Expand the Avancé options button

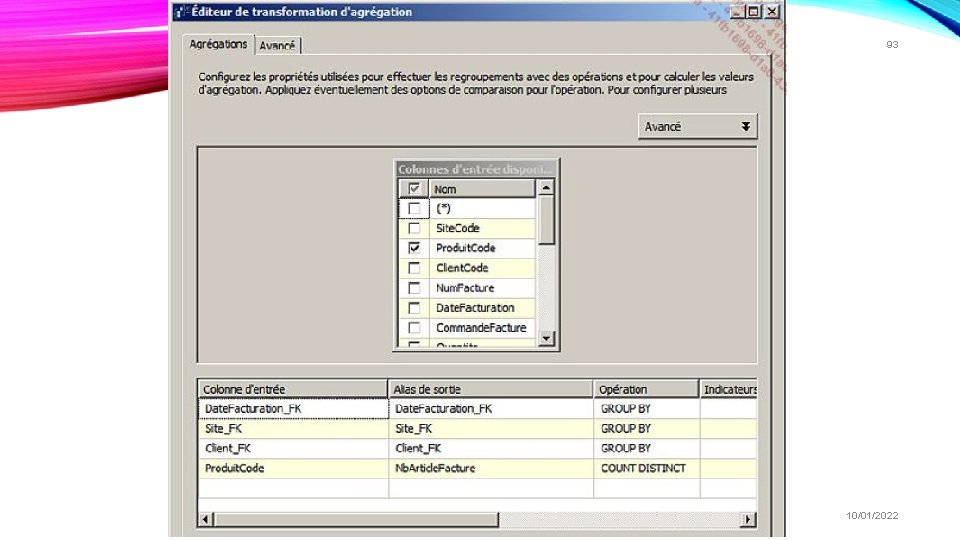click(697, 126)
